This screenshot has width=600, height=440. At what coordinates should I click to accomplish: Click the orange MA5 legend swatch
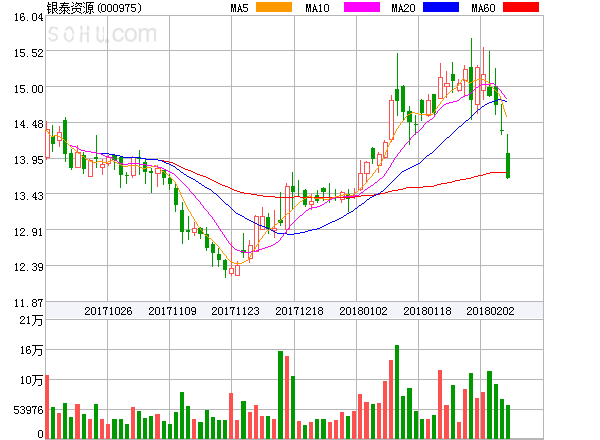click(274, 7)
